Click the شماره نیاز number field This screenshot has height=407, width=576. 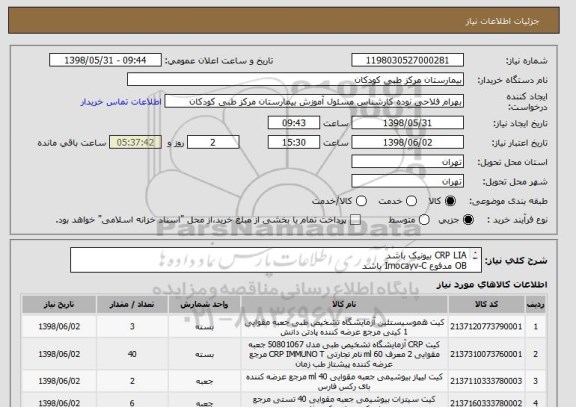[407, 60]
